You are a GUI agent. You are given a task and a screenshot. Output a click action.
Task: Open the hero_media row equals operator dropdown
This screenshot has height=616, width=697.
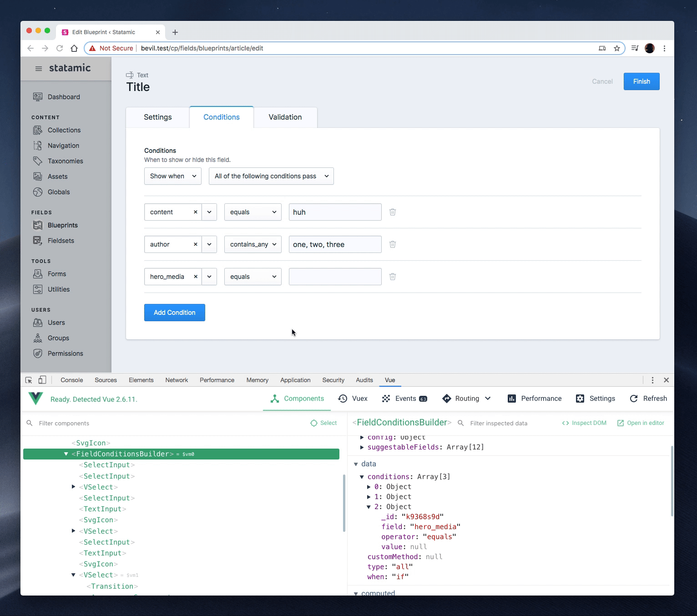[x=253, y=277]
